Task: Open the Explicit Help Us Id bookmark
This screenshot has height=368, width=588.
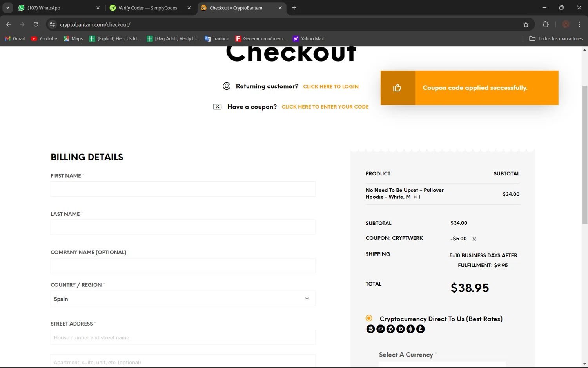Action: 114,38
